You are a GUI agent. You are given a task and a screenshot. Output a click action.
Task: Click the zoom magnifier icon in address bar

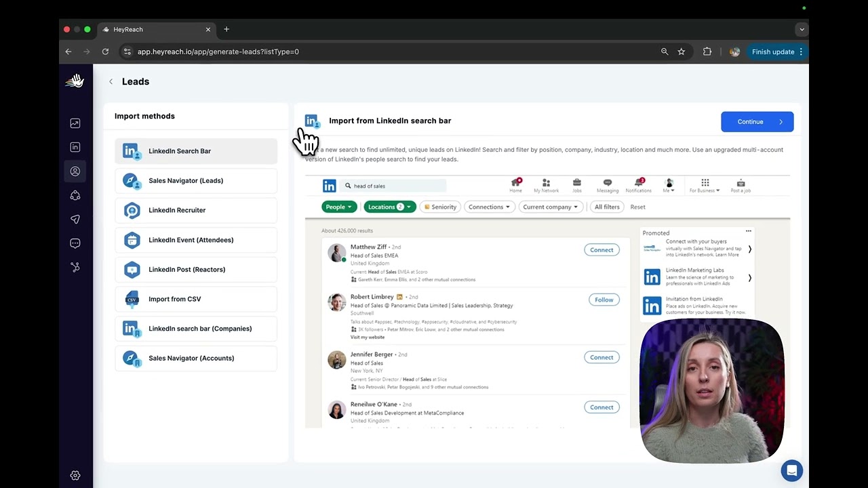[665, 52]
